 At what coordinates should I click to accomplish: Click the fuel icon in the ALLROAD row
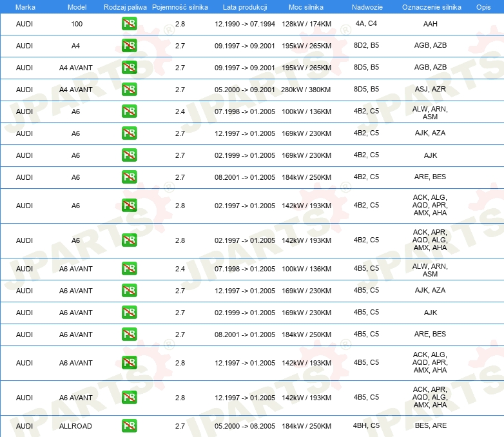pyautogui.click(x=129, y=425)
